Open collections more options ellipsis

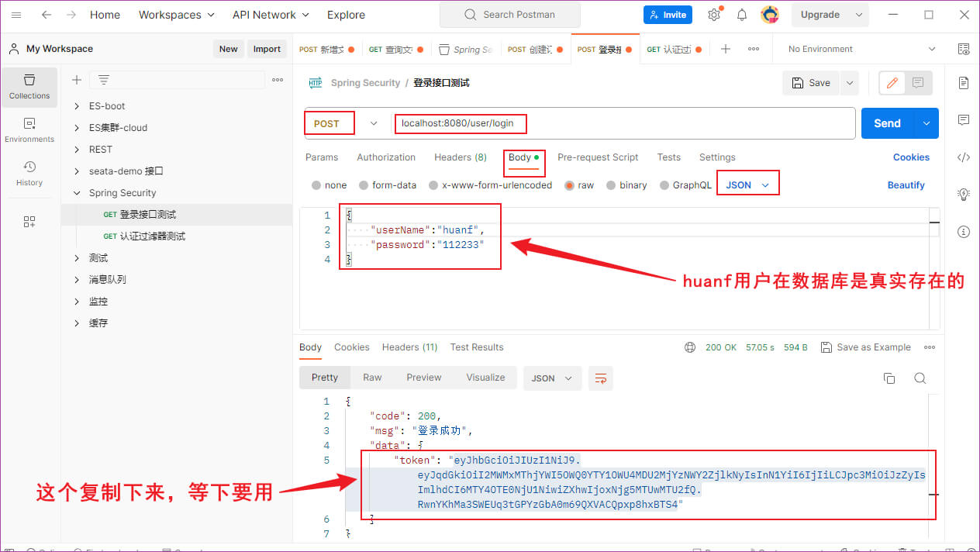pos(278,80)
